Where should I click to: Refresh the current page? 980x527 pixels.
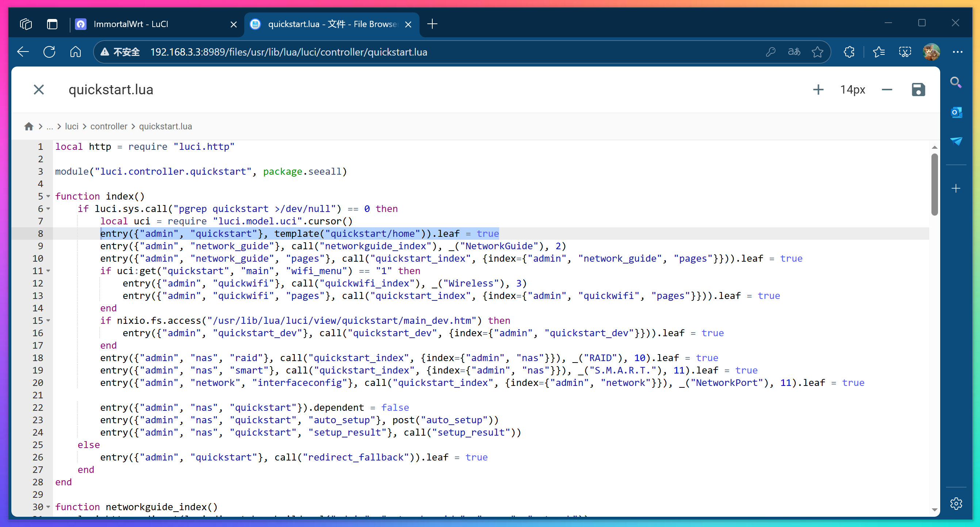pyautogui.click(x=49, y=52)
